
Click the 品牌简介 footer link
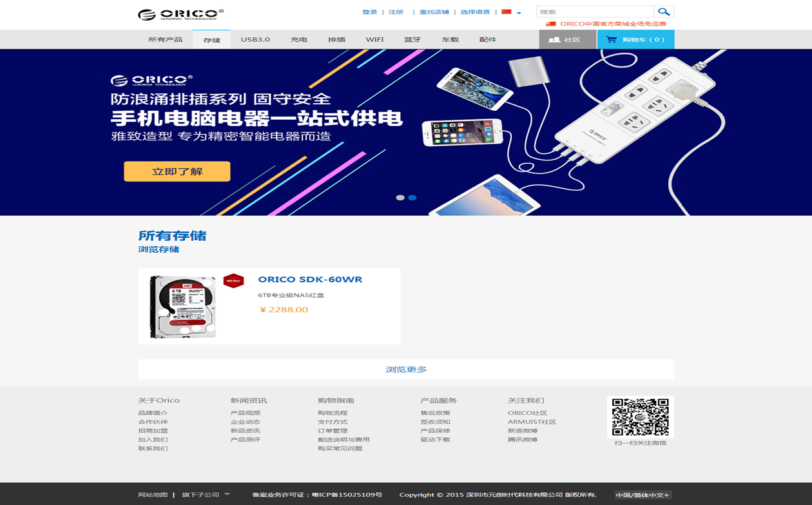click(153, 413)
